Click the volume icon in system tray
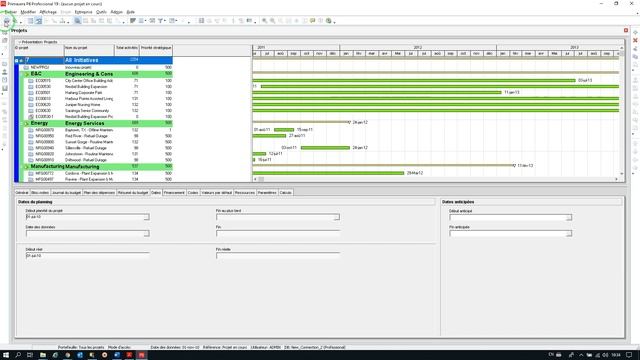Viewport: 640px width, 360px height. tap(605, 355)
